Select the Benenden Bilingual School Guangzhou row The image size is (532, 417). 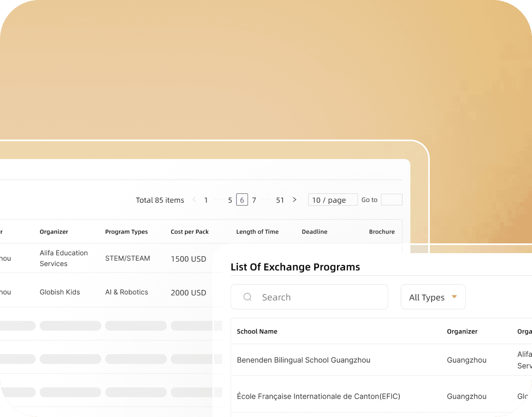click(381, 360)
